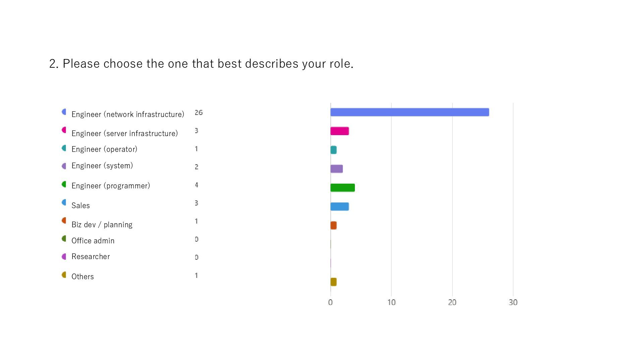Click the blue legend marker for network infrastructure
This screenshot has width=644, height=362.
(x=64, y=112)
